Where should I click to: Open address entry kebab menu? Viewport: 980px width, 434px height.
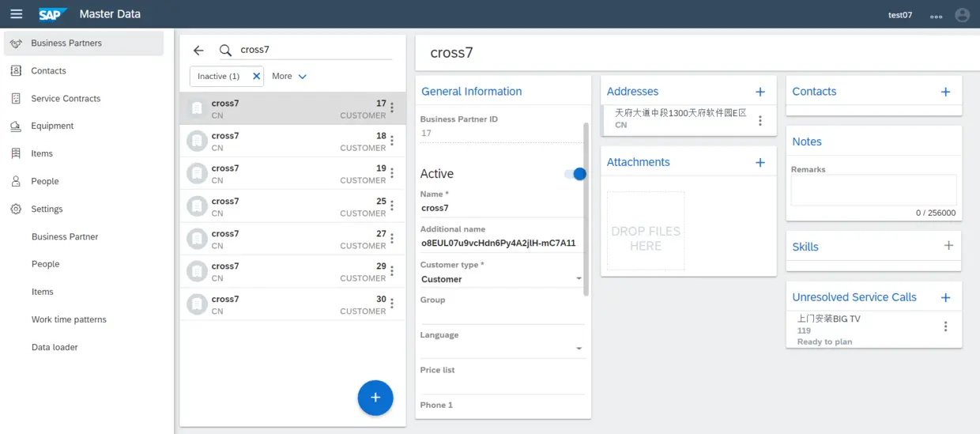[760, 121]
